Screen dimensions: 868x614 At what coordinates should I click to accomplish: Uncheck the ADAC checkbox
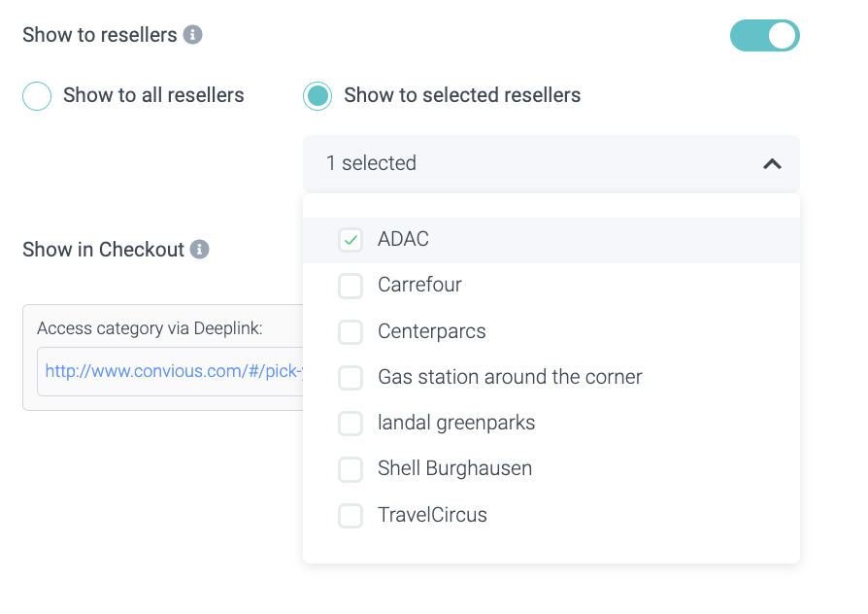[351, 239]
